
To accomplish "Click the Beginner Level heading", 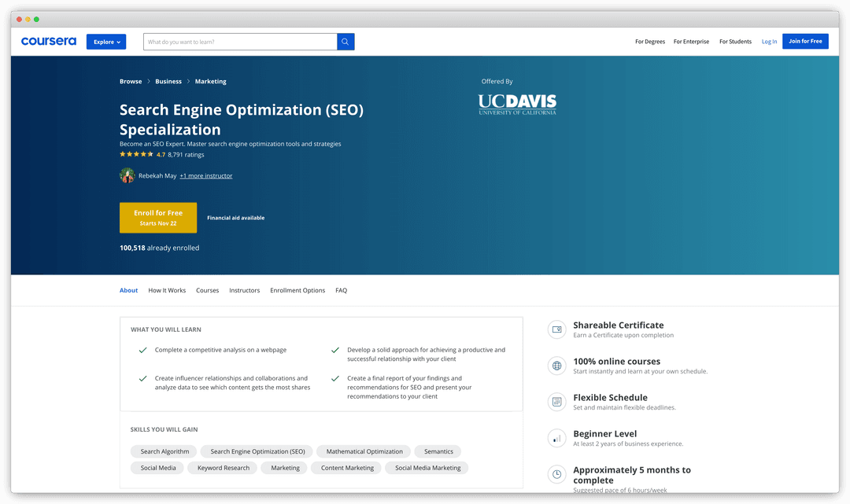I will pos(604,433).
